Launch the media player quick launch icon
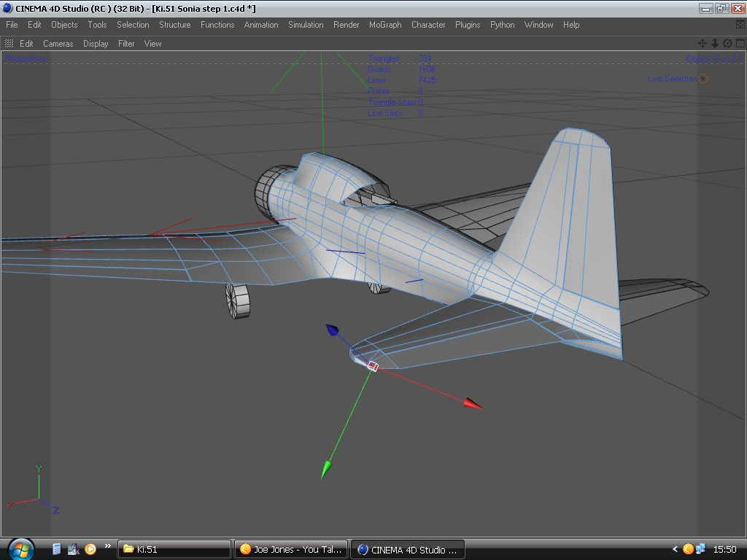The height and width of the screenshot is (560, 747). click(x=90, y=549)
